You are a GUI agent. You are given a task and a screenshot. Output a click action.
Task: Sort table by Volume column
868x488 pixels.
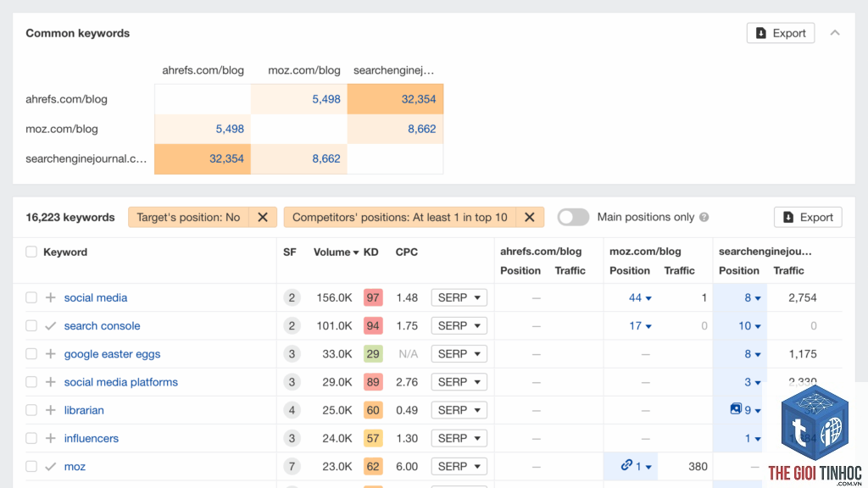tap(336, 252)
